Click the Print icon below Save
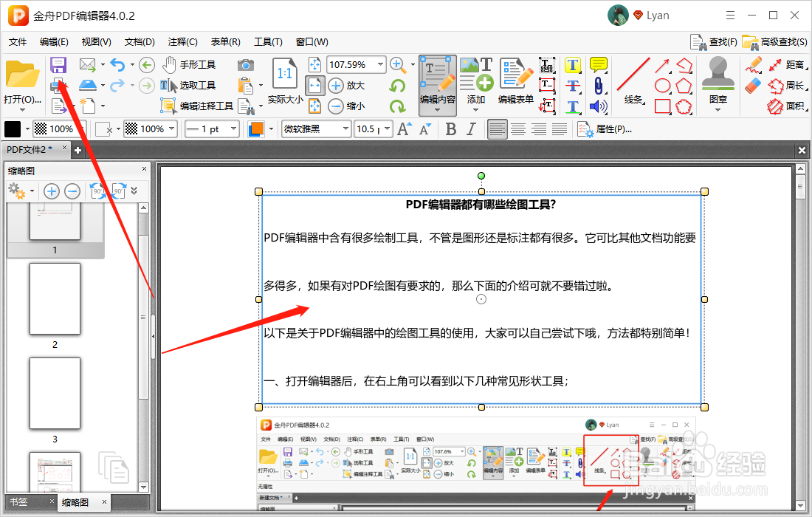 pos(58,85)
